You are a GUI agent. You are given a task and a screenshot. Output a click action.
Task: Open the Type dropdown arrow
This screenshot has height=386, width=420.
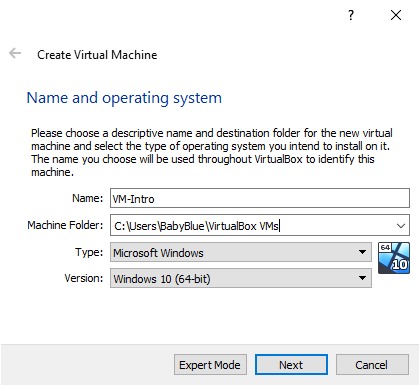coord(362,252)
